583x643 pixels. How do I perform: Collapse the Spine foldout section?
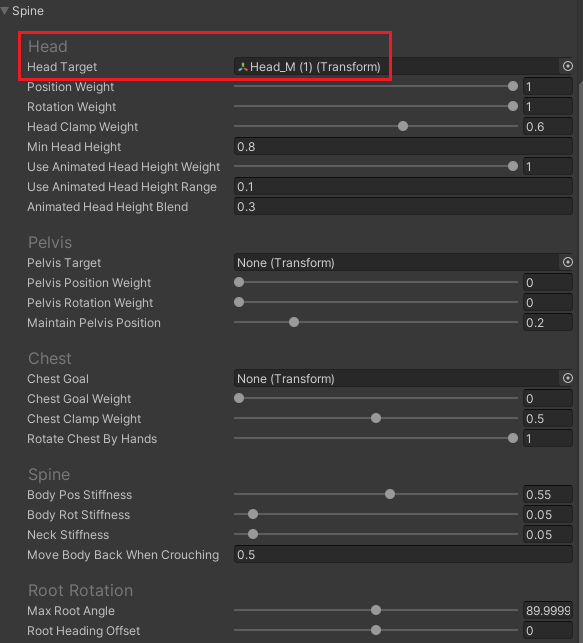pyautogui.click(x=5, y=11)
